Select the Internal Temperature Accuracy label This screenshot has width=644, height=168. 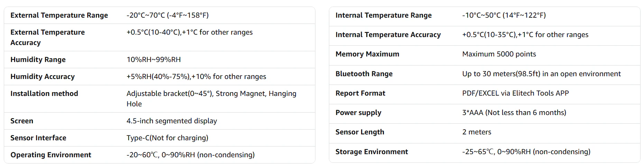(388, 35)
